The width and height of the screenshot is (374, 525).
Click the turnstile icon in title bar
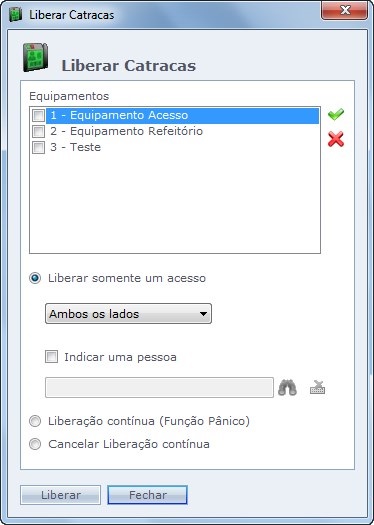point(15,15)
